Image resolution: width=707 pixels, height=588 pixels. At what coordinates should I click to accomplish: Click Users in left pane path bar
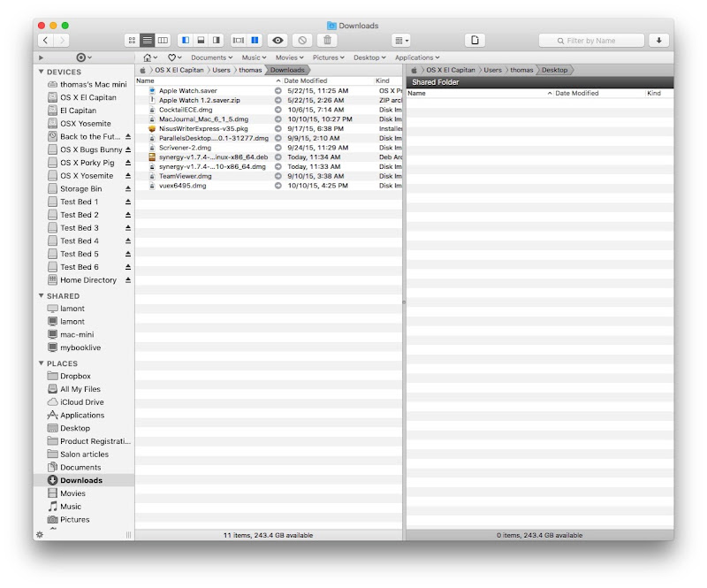[221, 70]
